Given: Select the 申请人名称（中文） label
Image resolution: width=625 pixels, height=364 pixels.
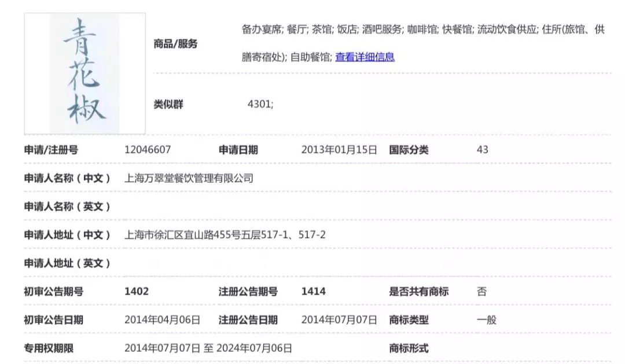Looking at the screenshot, I should click(67, 178).
